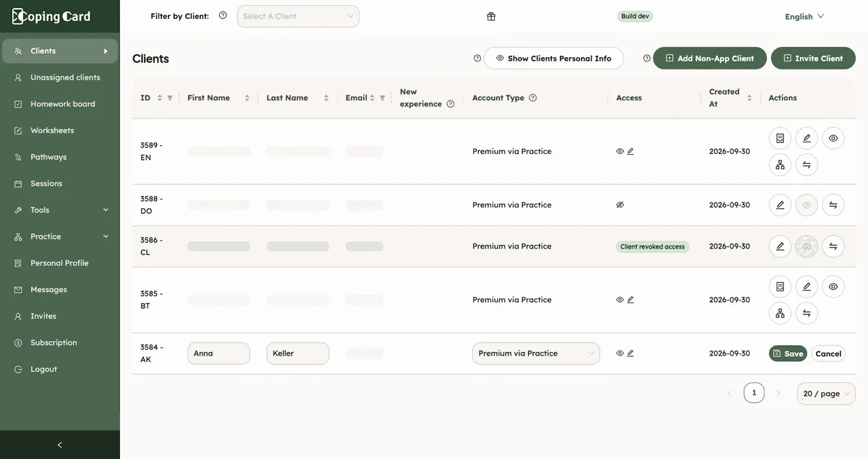The image size is (868, 459).
Task: Open the hierarchy icon for client 3585 - BT
Action: (780, 313)
